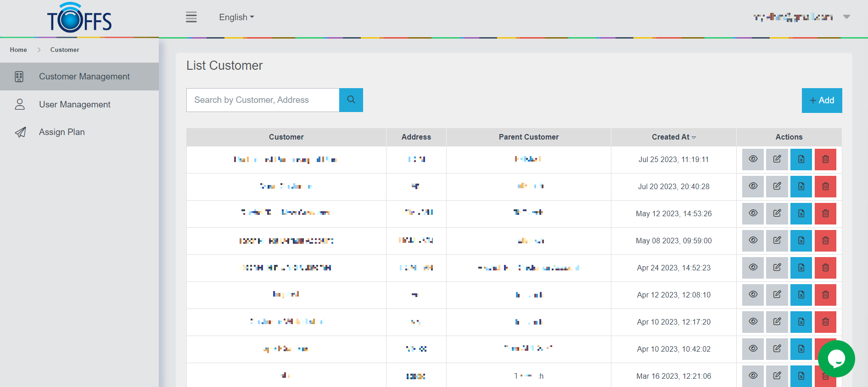Focus the Search by Customer, Address field
Viewport: 868px width, 387px height.
tap(263, 100)
